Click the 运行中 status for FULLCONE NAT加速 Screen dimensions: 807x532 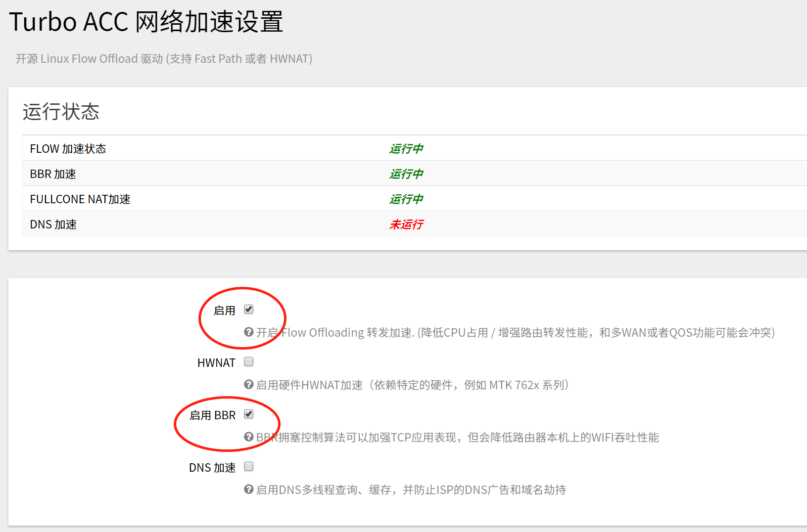click(406, 199)
